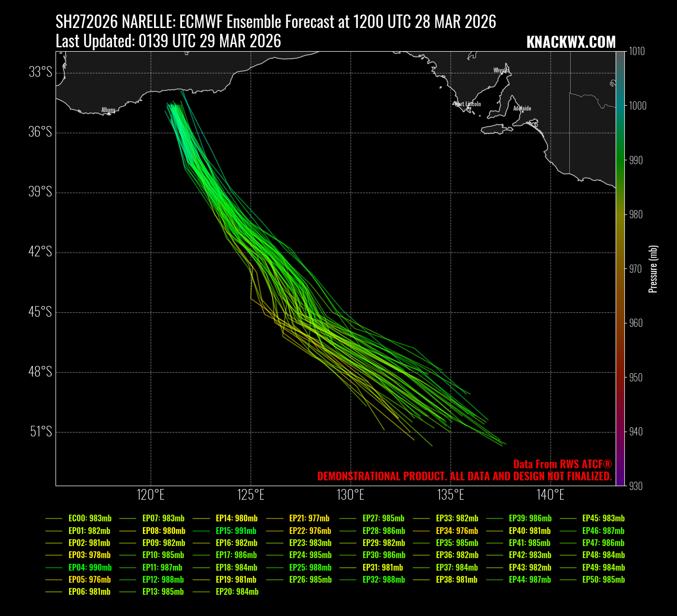Viewport: 677px width, 616px height.
Task: Click the KNACKWX.COM watermark
Action: (571, 42)
